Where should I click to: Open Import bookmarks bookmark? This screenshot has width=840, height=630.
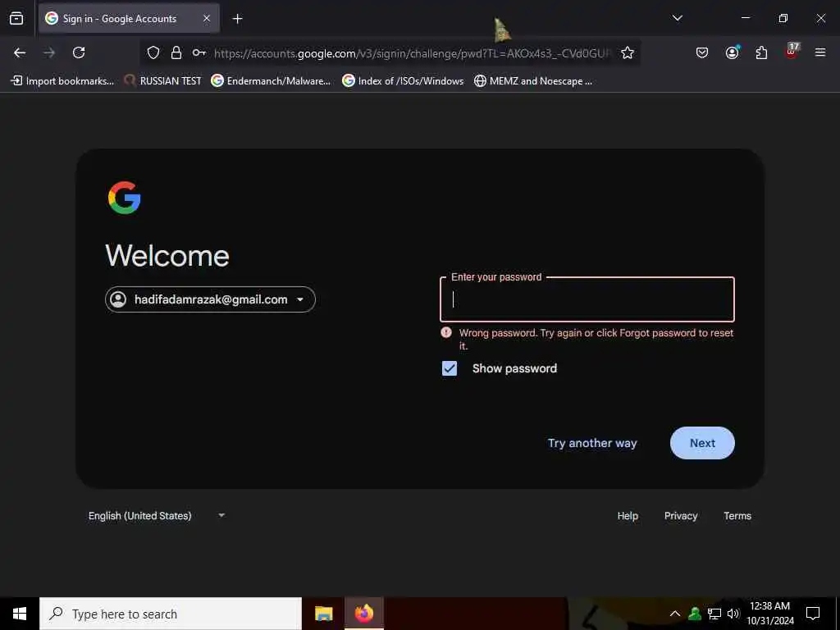(x=62, y=81)
